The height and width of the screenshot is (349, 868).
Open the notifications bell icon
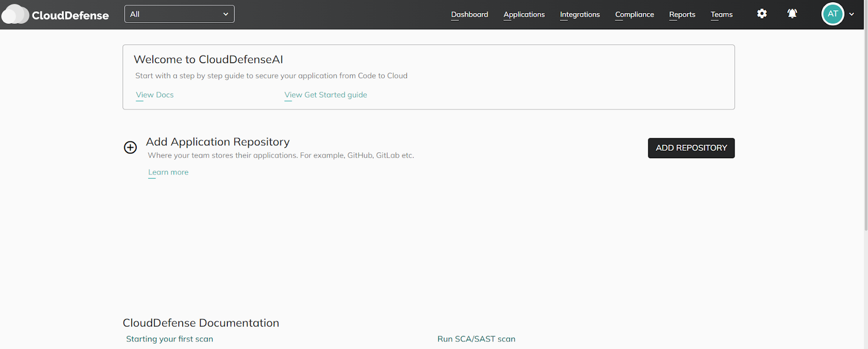click(792, 14)
